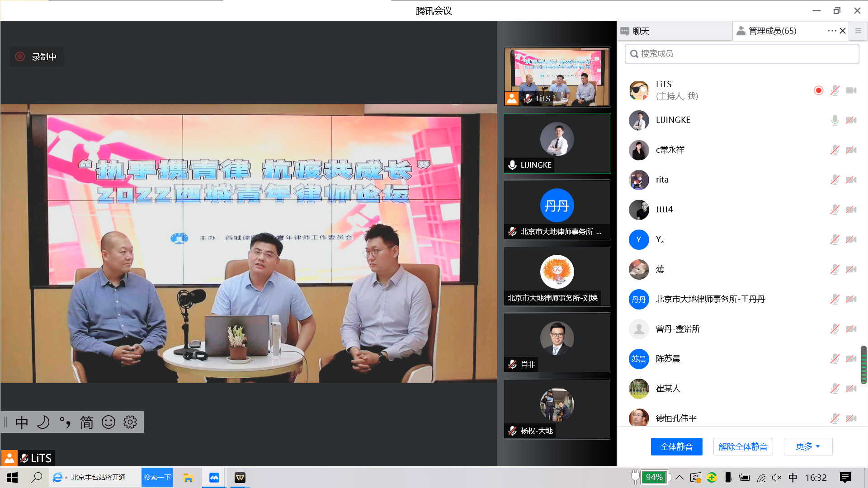Click the 录制中 recording status indicator

[x=36, y=56]
